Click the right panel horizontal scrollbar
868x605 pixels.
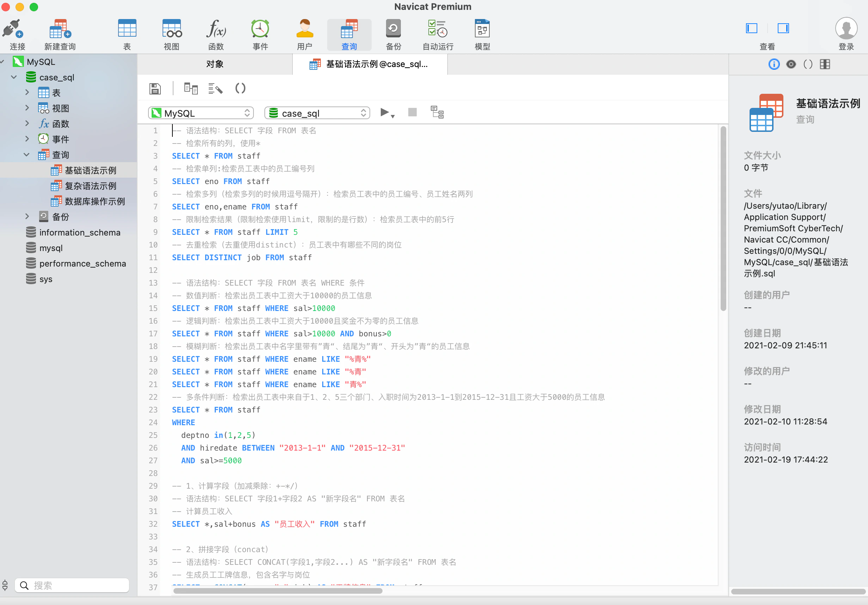pos(798,591)
